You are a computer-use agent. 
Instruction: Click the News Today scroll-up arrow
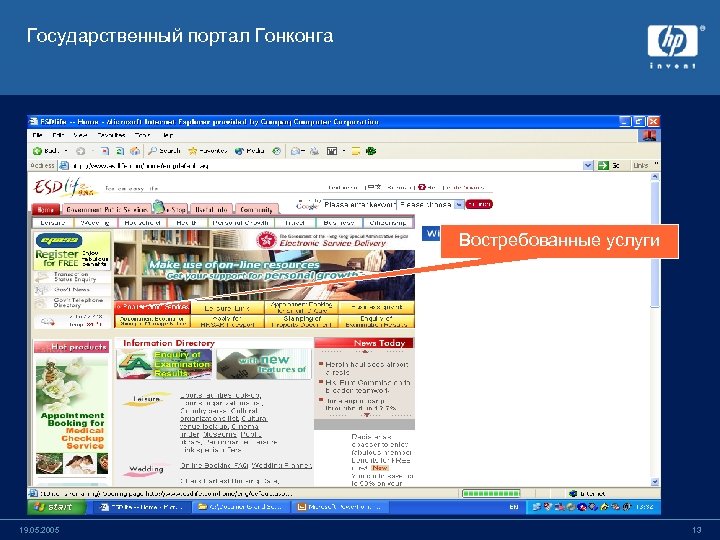point(365,352)
